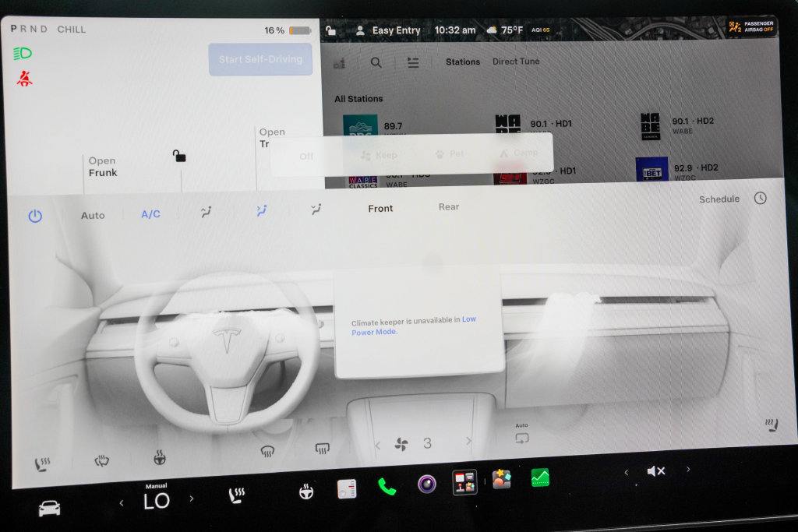Tap the Passenger Airbag Off indicator
The height and width of the screenshot is (532, 798).
750,26
